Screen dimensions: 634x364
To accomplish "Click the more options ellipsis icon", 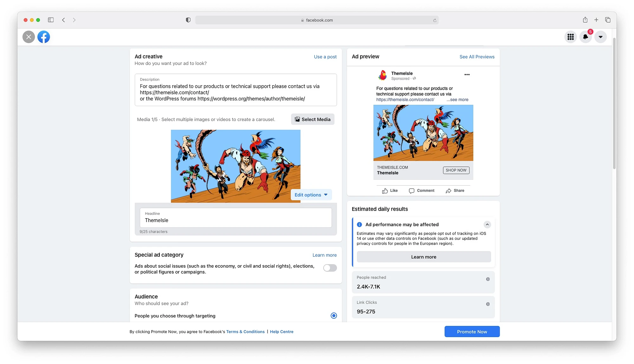I will (x=467, y=74).
